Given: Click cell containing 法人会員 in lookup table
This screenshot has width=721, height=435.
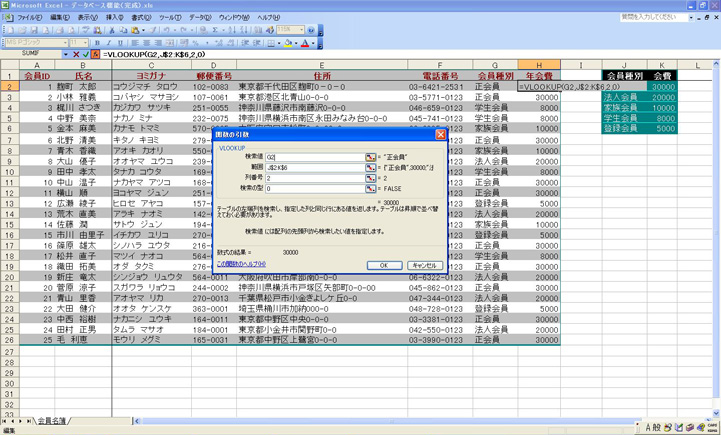Looking at the screenshot, I should (x=624, y=97).
